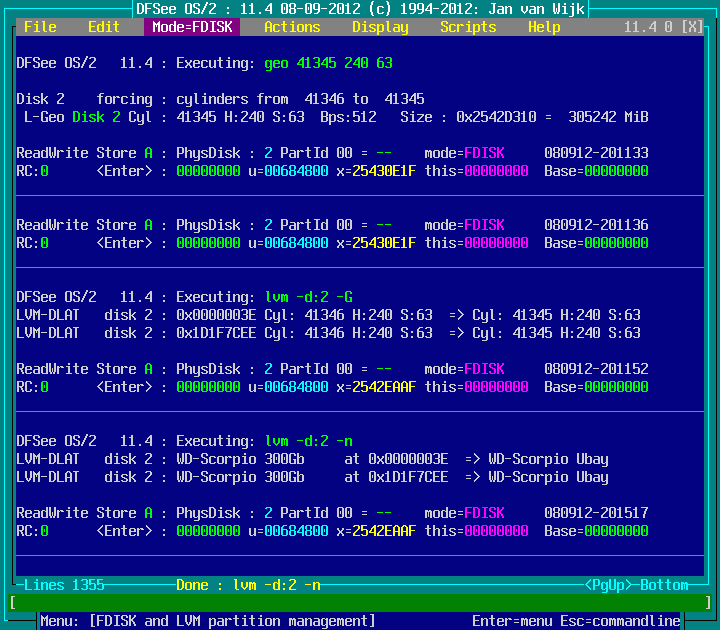The height and width of the screenshot is (630, 720).
Task: Click the [X] close marker in menu bar
Action: 692,27
